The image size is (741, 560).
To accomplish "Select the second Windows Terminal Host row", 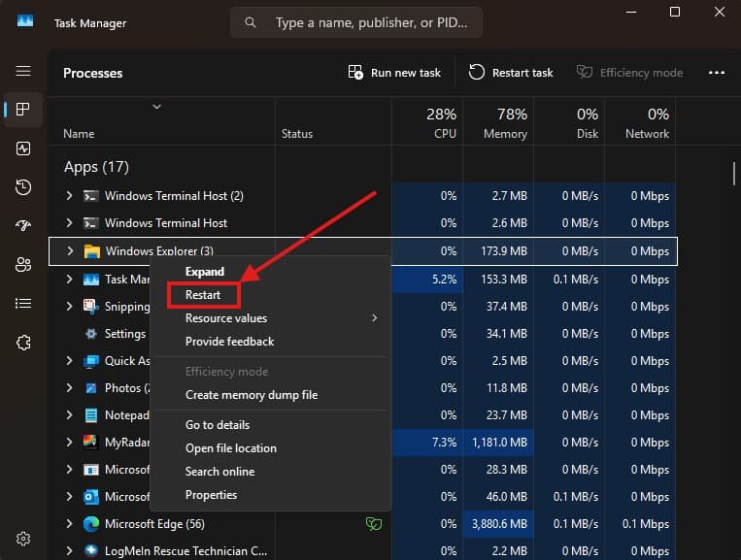I will point(363,223).
